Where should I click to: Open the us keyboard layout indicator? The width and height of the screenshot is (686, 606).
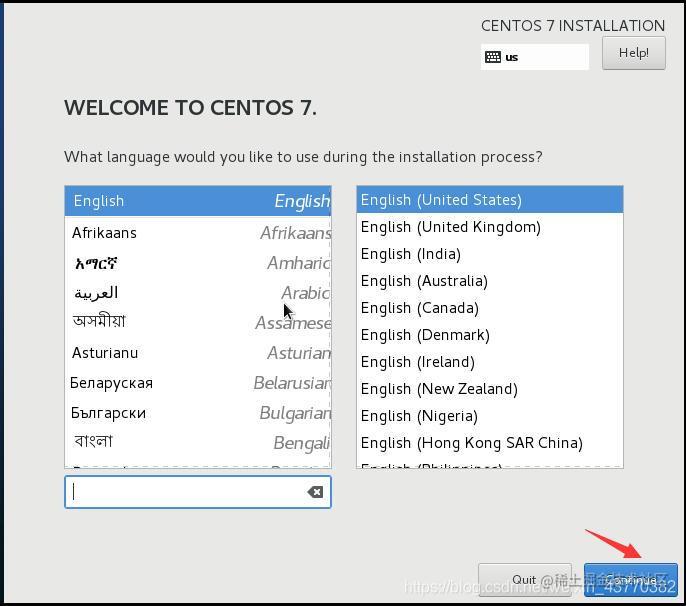(535, 57)
